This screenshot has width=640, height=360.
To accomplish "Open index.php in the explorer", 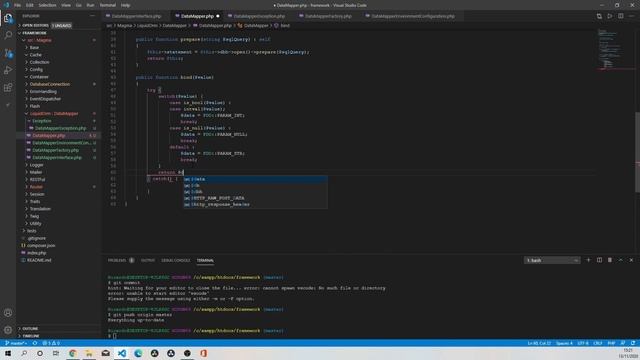I will click(x=36, y=253).
